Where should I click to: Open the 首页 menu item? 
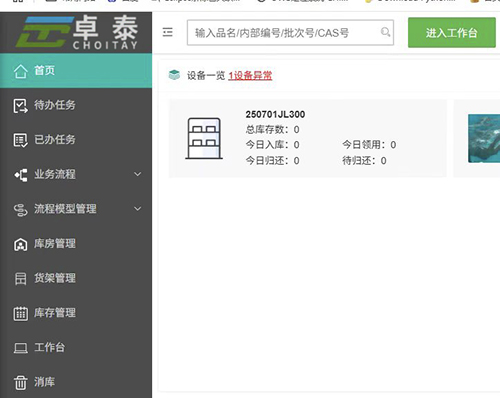coord(76,71)
